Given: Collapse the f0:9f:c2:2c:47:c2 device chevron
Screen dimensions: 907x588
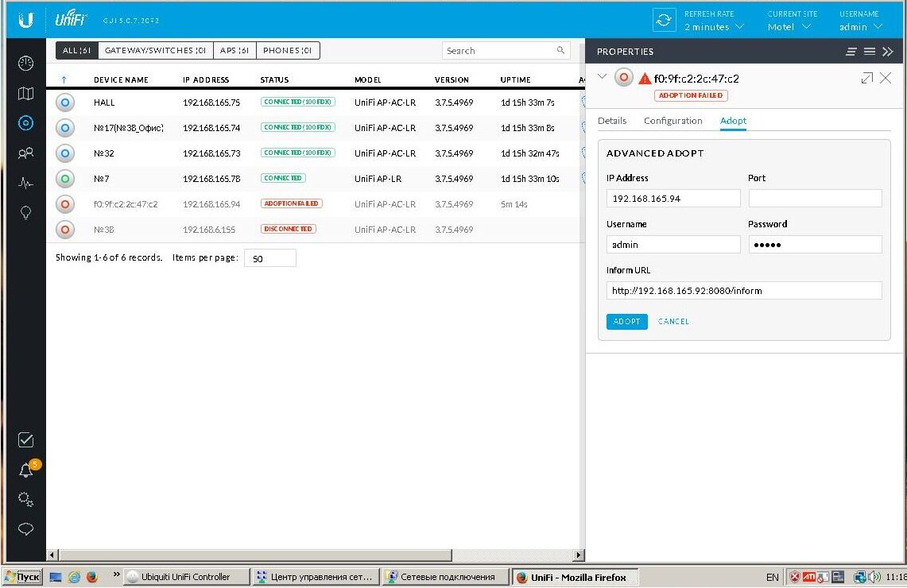Looking at the screenshot, I should click(x=602, y=77).
